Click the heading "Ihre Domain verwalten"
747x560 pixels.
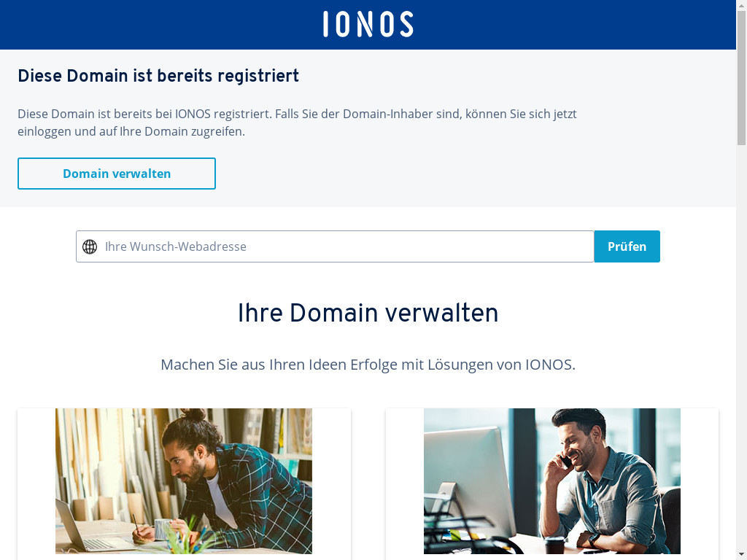(x=368, y=313)
